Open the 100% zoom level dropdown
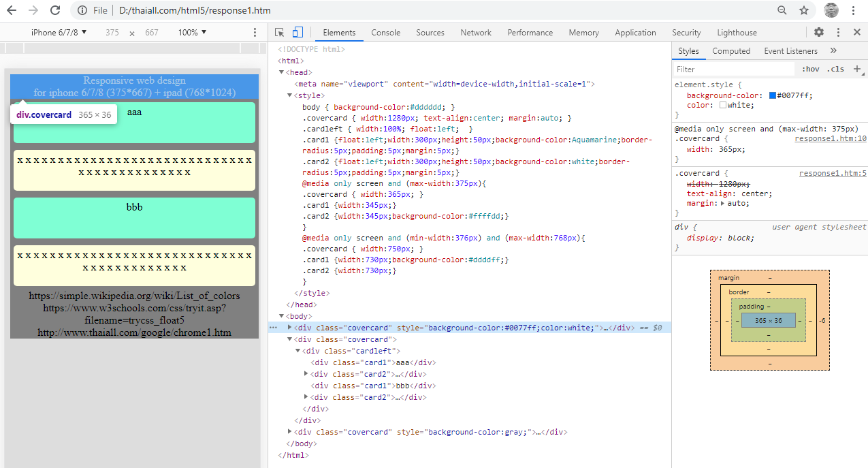868x468 pixels. tap(192, 32)
